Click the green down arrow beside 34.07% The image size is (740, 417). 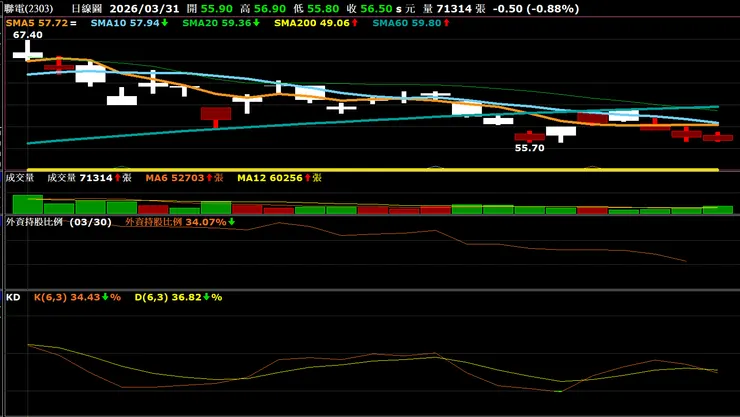pyautogui.click(x=231, y=222)
